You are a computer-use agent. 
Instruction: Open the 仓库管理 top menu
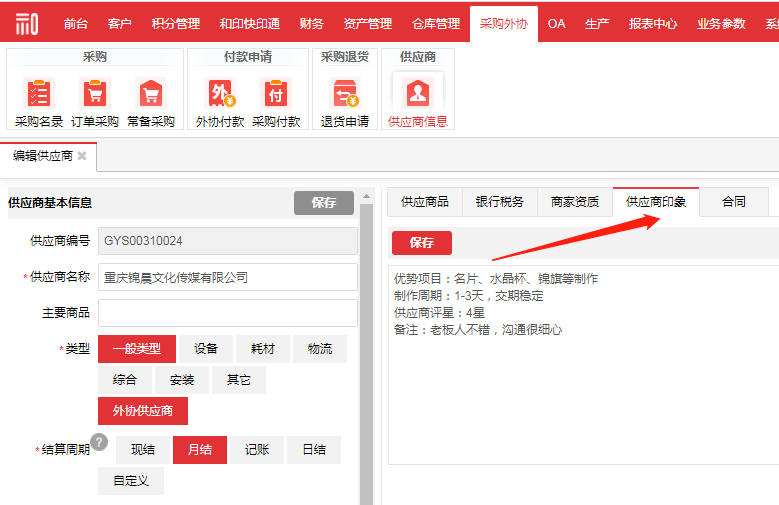(x=436, y=24)
